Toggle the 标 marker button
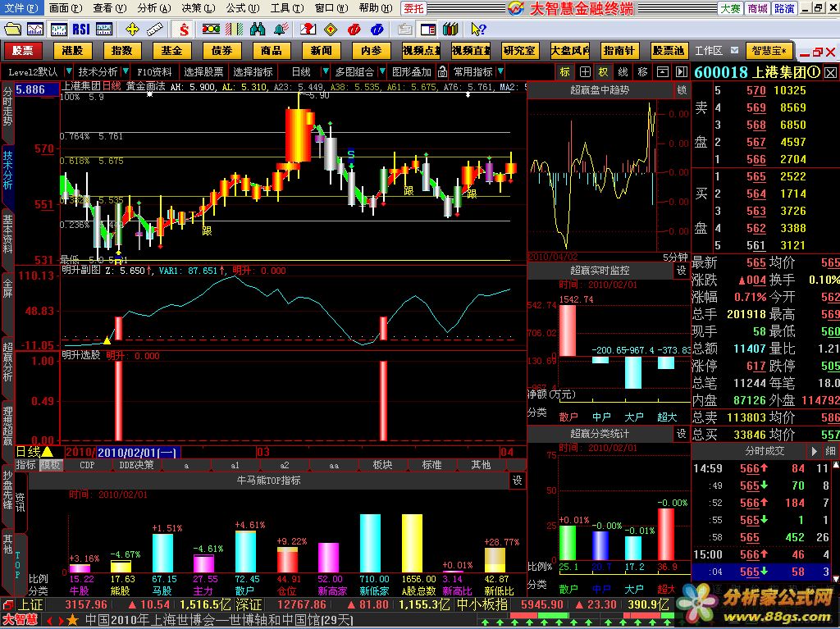840x629 pixels. 566,71
